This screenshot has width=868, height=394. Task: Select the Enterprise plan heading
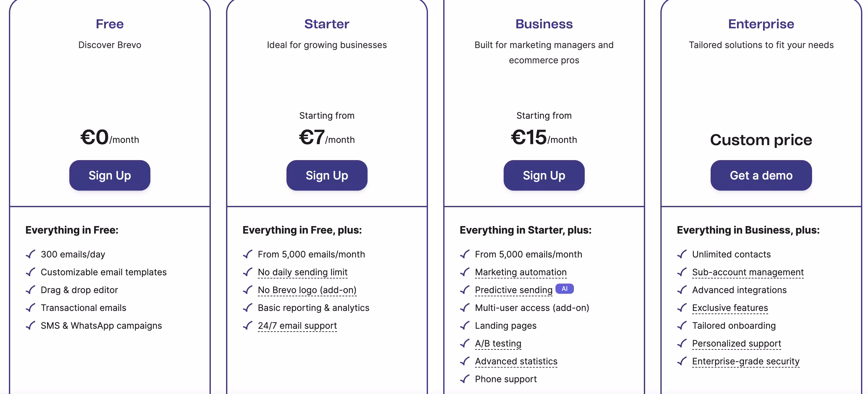point(761,24)
